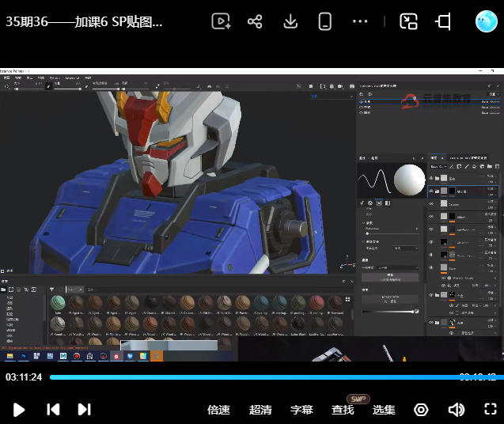Screen dimensions: 504x424
Task: Open the blue user avatar
Action: point(487,21)
